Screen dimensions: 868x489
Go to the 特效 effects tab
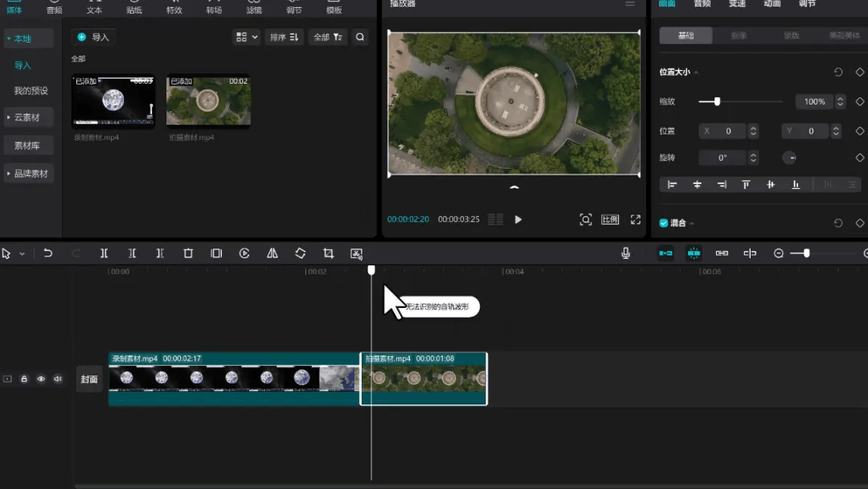[x=174, y=8]
